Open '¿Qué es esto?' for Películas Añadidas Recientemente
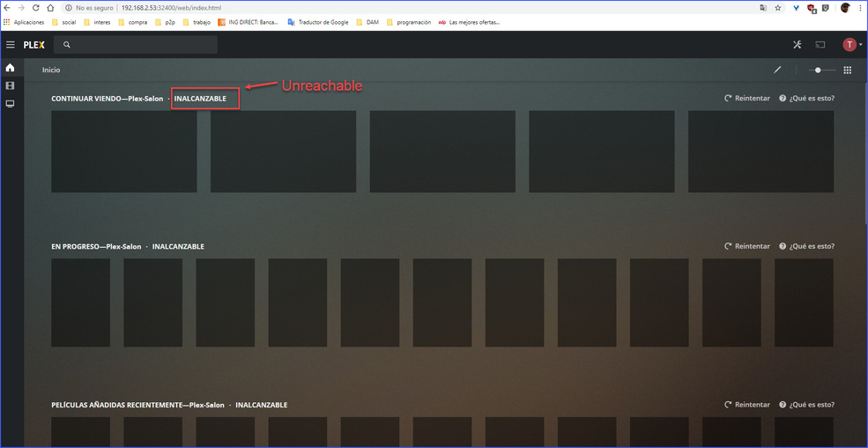The image size is (868, 448). 806,404
